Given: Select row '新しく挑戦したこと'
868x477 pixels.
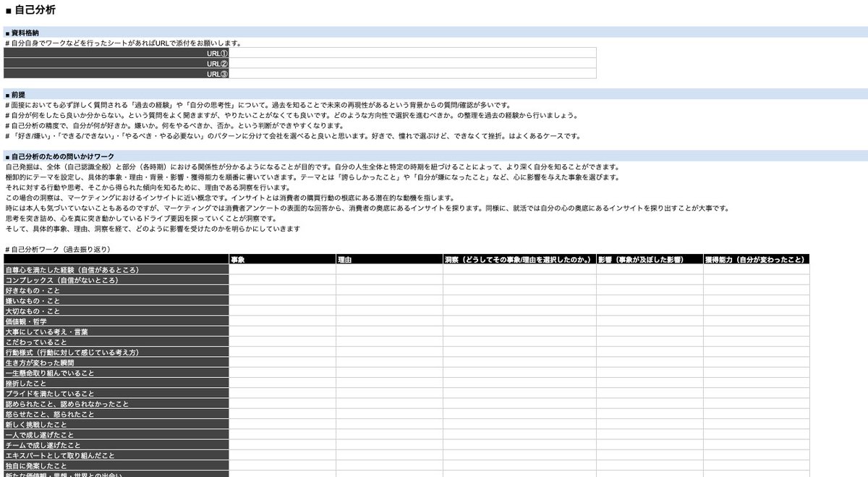Looking at the screenshot, I should [116, 424].
